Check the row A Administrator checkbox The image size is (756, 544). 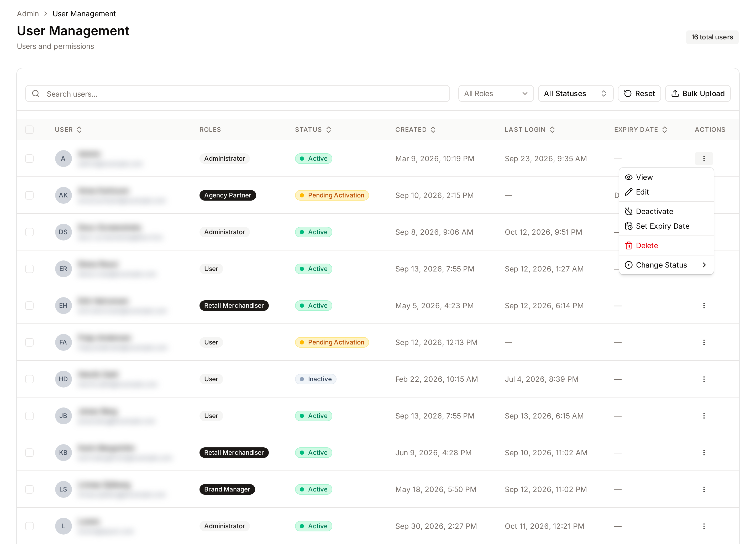29,158
